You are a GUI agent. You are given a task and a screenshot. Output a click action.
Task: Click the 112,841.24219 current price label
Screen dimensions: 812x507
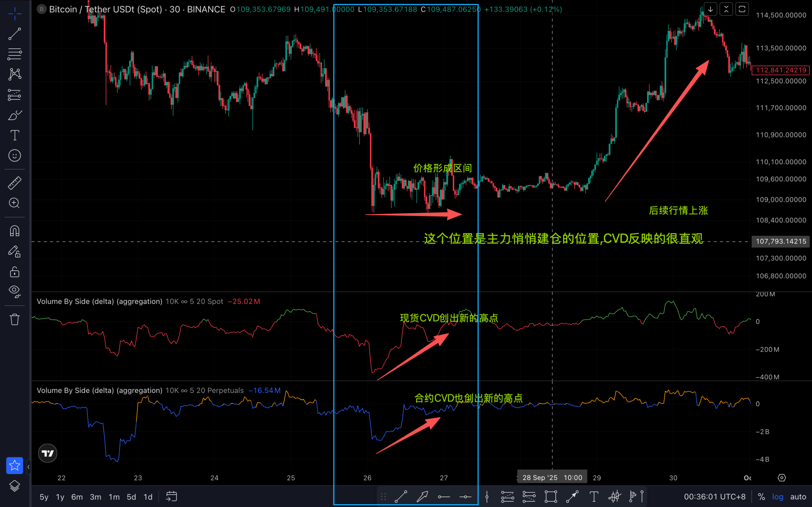coord(781,70)
